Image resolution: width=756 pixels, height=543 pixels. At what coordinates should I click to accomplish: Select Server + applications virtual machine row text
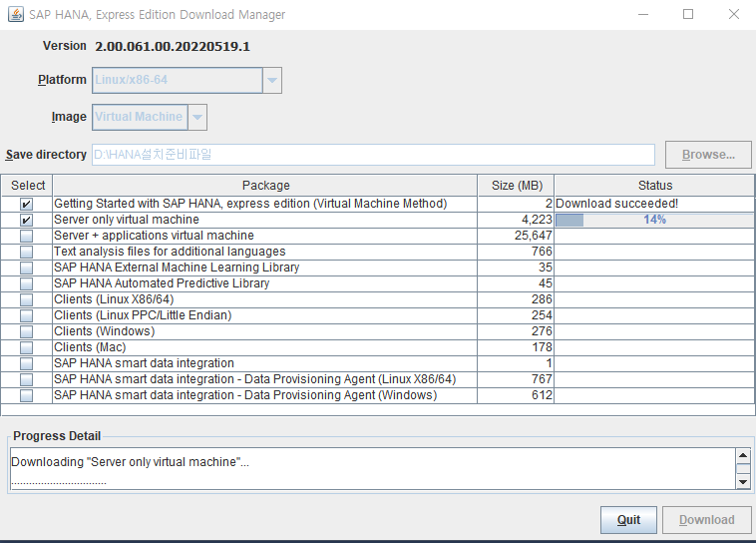(154, 236)
